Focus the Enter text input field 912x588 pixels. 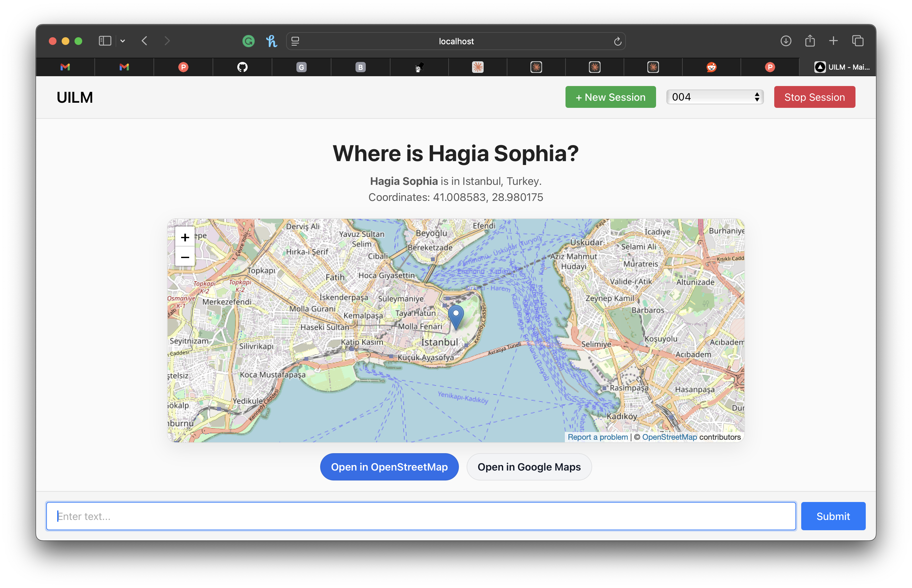click(420, 516)
